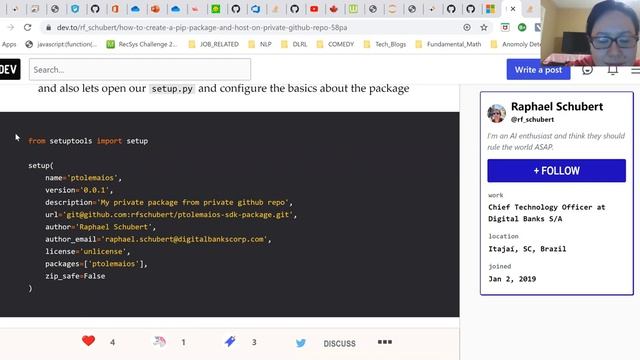Click 'from setuptools import setup' code line

tap(88, 141)
